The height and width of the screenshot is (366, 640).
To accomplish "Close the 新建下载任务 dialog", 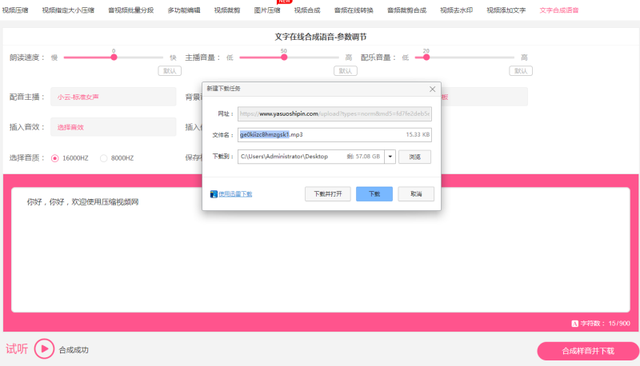I will (x=432, y=89).
